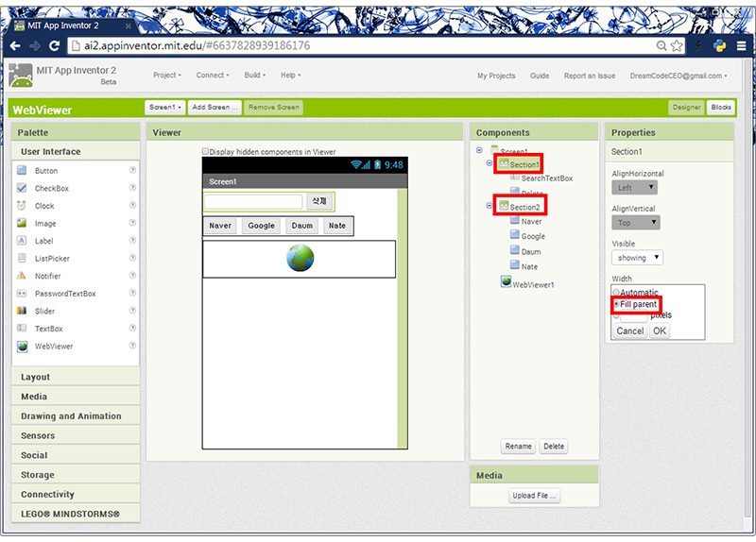Bookmark page with the star icon
The width and height of the screenshot is (756, 542).
click(x=677, y=45)
